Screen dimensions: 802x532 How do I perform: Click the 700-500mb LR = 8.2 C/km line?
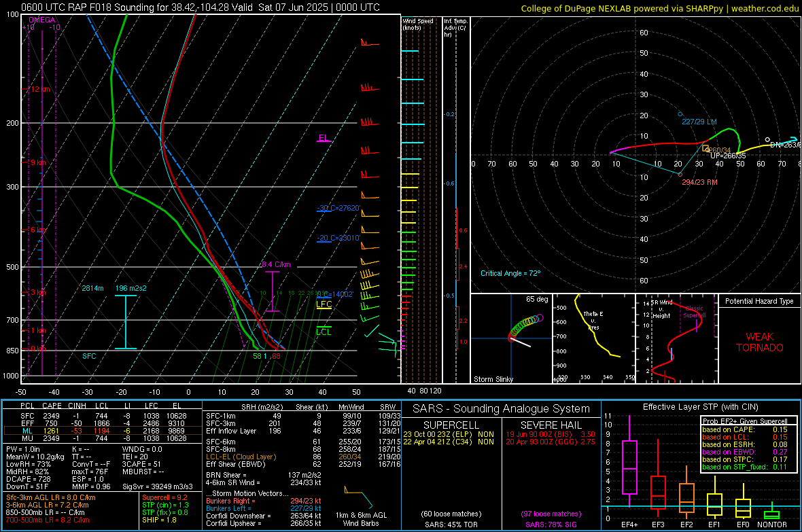pos(48,520)
